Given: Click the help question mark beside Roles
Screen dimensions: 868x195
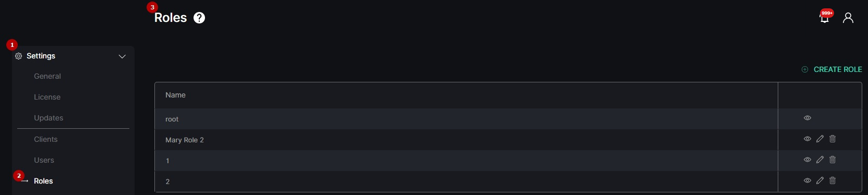Looking at the screenshot, I should (x=199, y=18).
